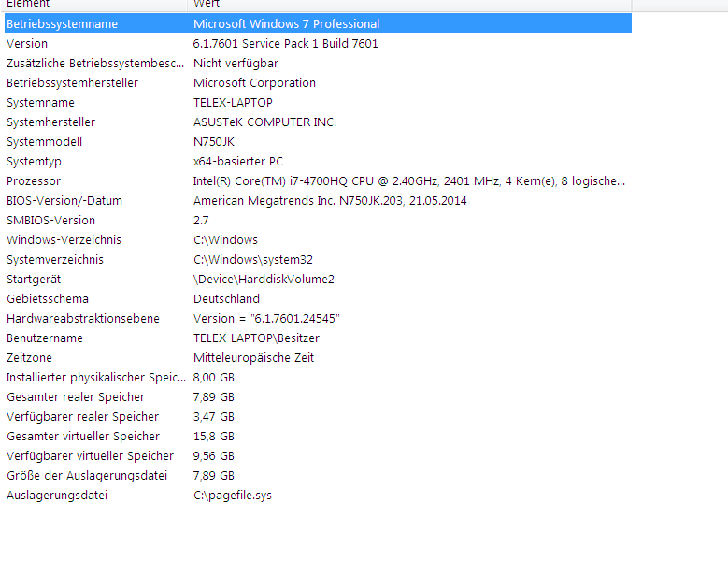Click value 6.1.7601 Service Pack 1 Build 7601

pos(286,44)
